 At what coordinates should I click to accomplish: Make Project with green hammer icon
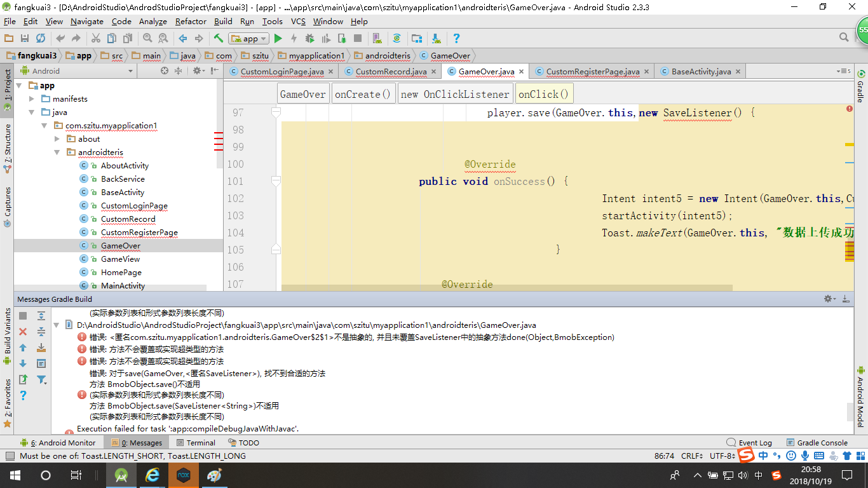pos(219,39)
